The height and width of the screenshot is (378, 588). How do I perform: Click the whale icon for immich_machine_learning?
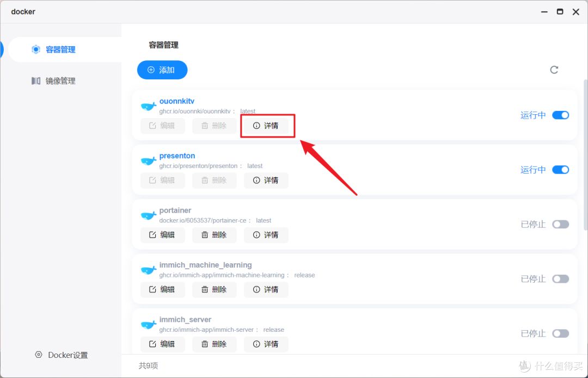coord(149,270)
